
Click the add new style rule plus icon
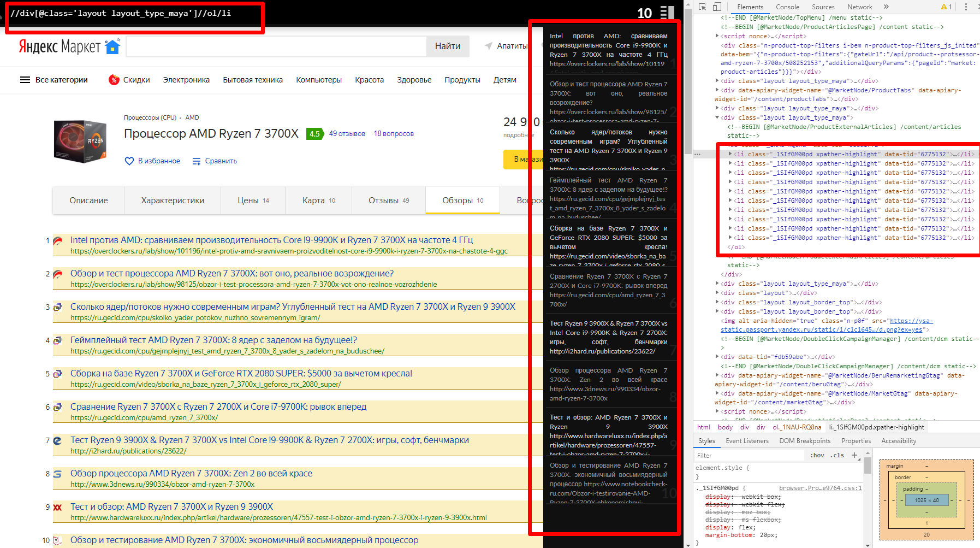tap(854, 455)
